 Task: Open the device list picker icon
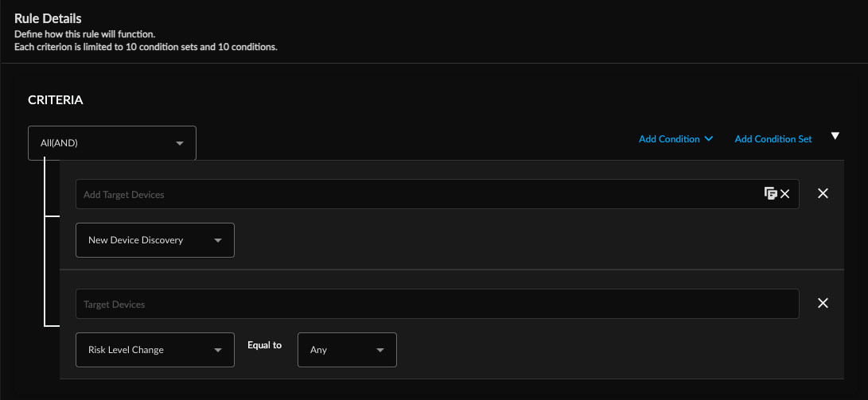769,193
